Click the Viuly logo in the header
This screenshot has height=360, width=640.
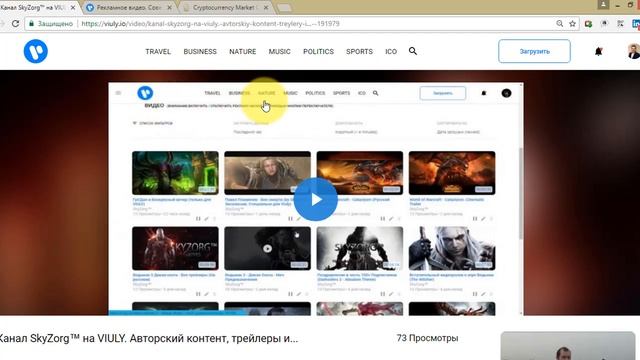36,51
